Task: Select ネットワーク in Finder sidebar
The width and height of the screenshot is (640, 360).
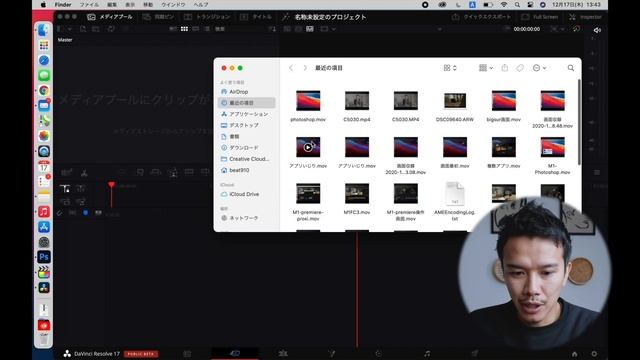Action: coord(247,218)
